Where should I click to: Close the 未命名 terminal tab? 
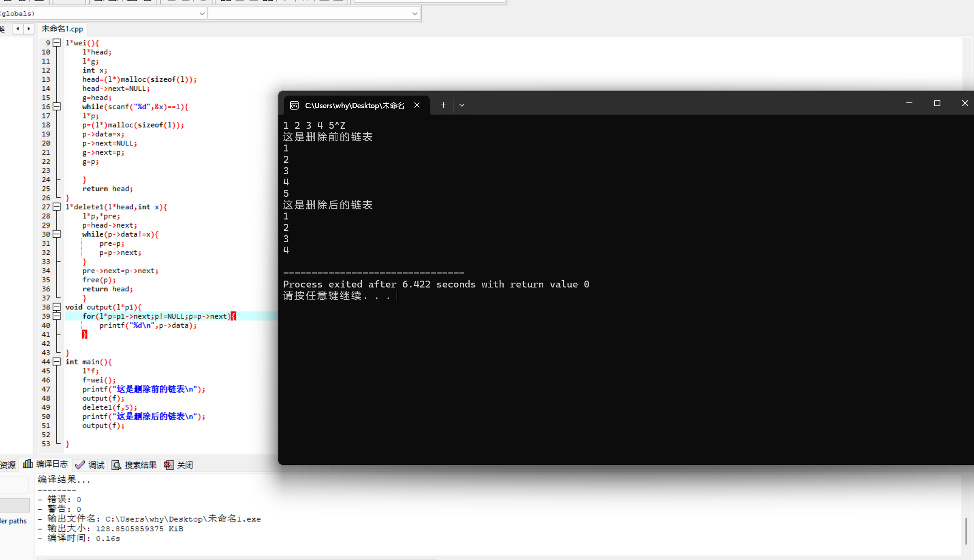click(x=417, y=105)
